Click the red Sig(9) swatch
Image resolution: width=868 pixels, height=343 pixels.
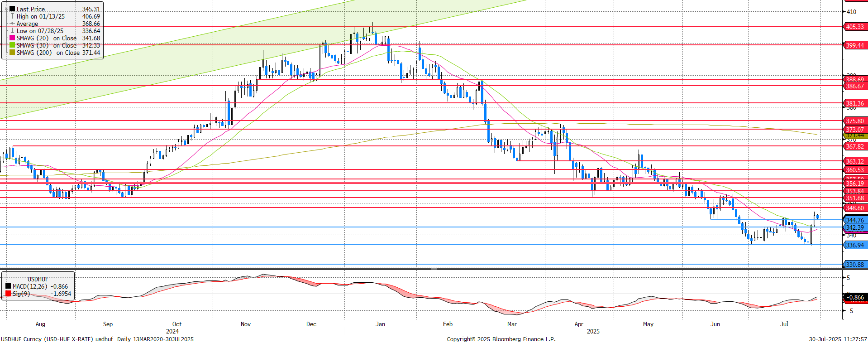click(x=8, y=294)
